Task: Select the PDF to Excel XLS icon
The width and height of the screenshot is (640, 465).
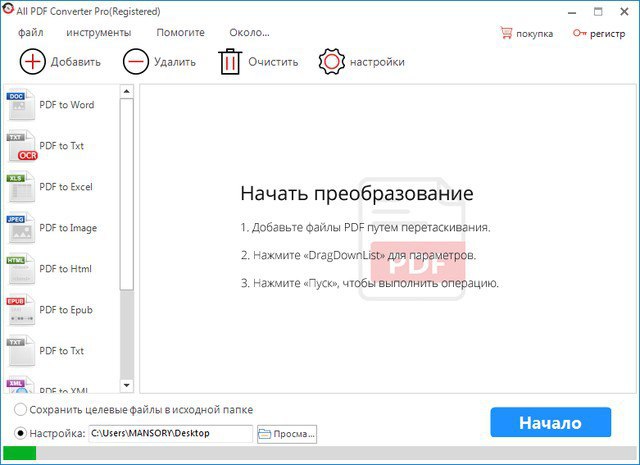Action: pyautogui.click(x=20, y=187)
